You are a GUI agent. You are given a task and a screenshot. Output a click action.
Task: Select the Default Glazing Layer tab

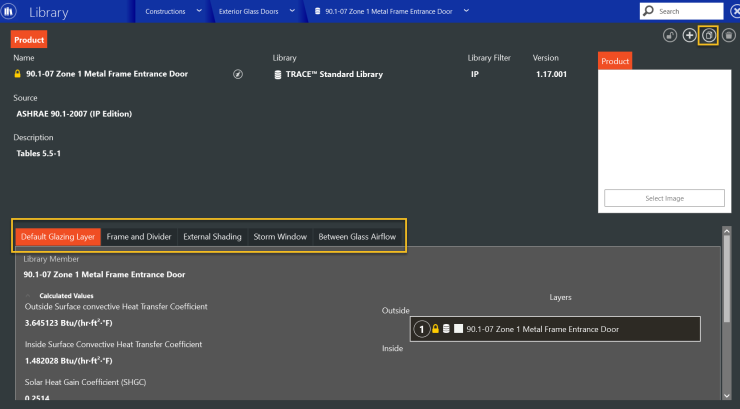[x=58, y=237]
